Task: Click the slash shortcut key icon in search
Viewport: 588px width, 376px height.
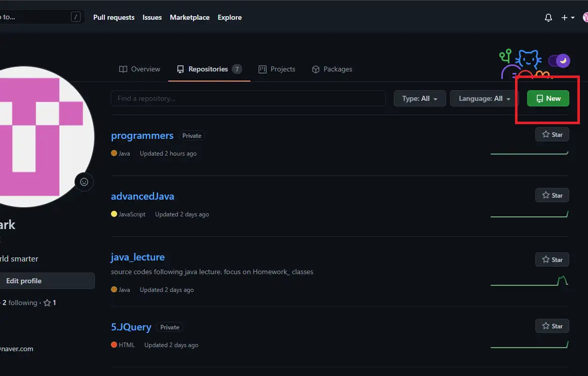Action: (76, 17)
